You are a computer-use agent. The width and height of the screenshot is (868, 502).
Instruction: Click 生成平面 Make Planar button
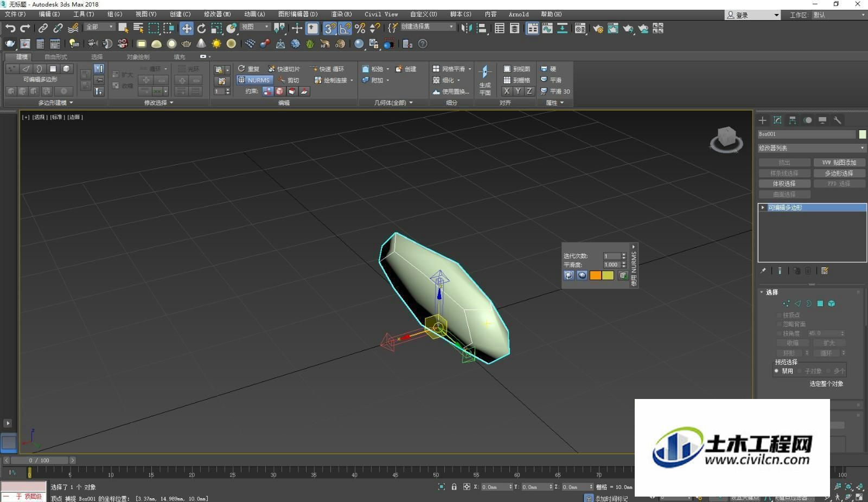coord(485,80)
